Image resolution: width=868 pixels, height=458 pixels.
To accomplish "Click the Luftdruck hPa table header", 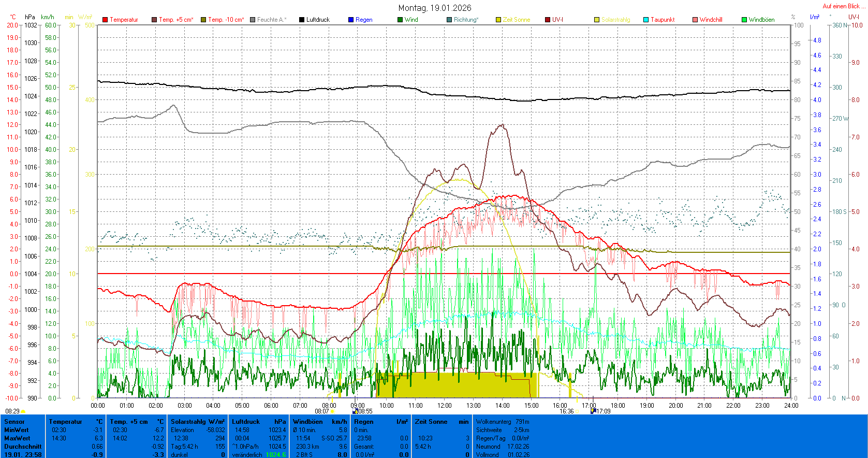I will (x=259, y=422).
